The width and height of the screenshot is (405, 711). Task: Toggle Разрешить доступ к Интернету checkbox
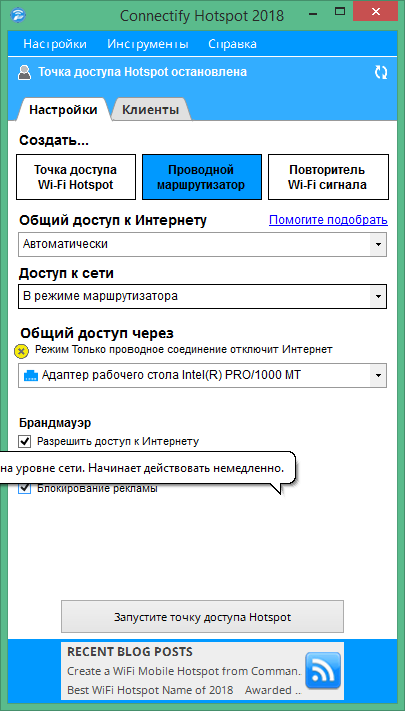click(25, 441)
